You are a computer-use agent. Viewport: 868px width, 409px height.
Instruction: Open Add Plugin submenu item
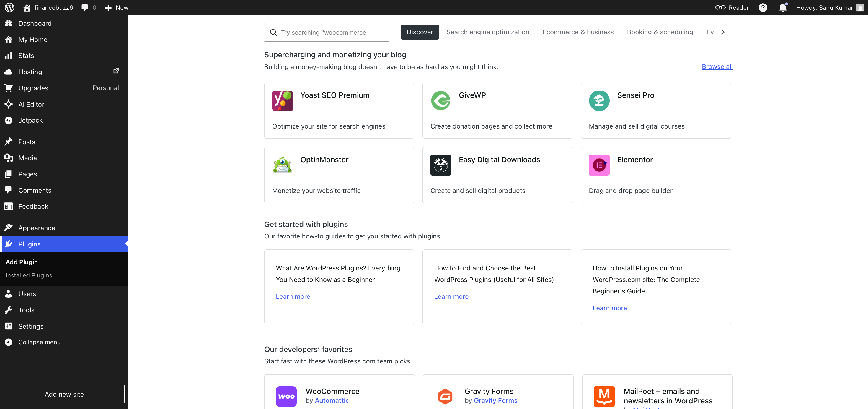coord(22,262)
